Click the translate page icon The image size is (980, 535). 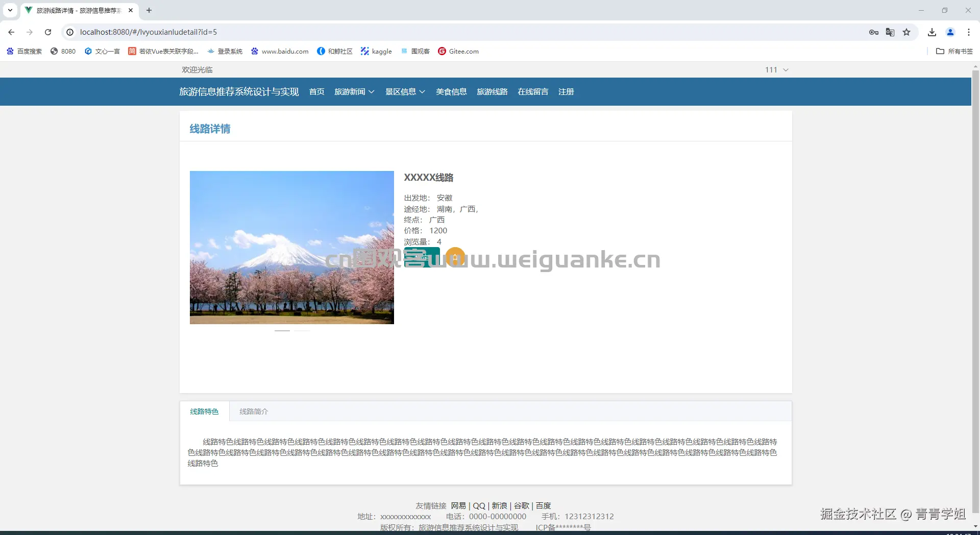(890, 32)
